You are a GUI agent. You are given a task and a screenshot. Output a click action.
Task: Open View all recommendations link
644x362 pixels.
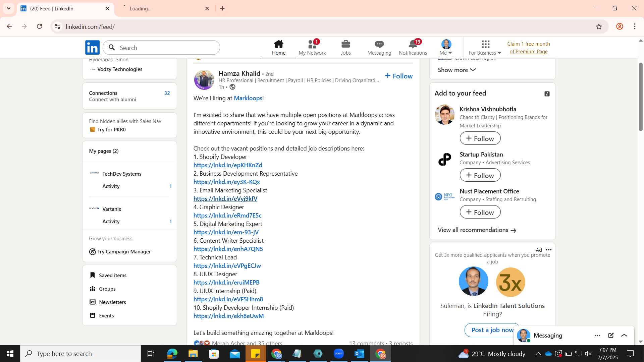point(477,230)
